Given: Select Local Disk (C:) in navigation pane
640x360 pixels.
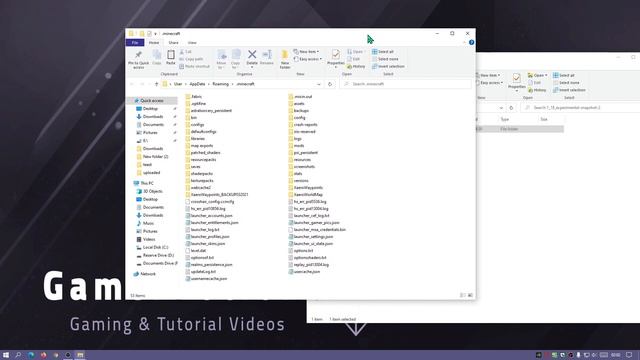Looking at the screenshot, I should click(155, 247).
